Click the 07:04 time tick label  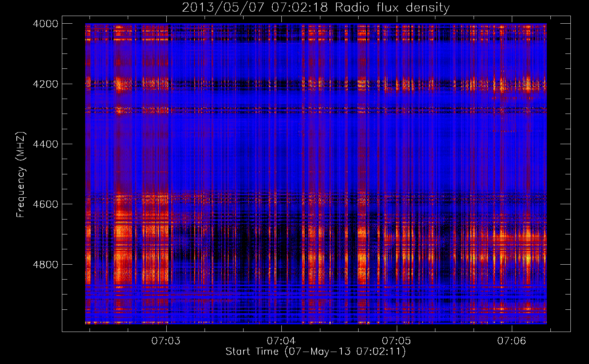(281, 341)
